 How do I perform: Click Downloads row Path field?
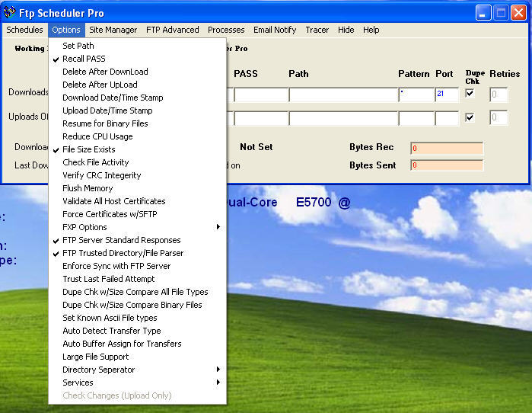pyautogui.click(x=343, y=94)
